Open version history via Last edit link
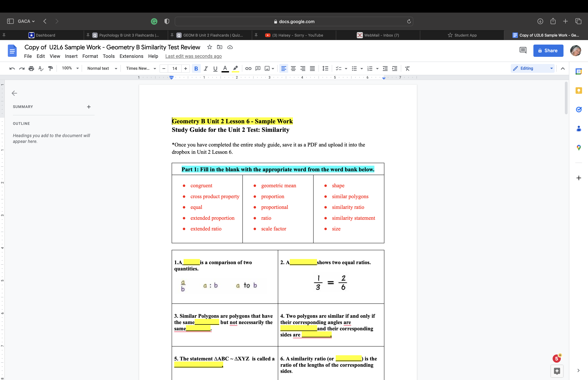588x380 pixels. (193, 56)
